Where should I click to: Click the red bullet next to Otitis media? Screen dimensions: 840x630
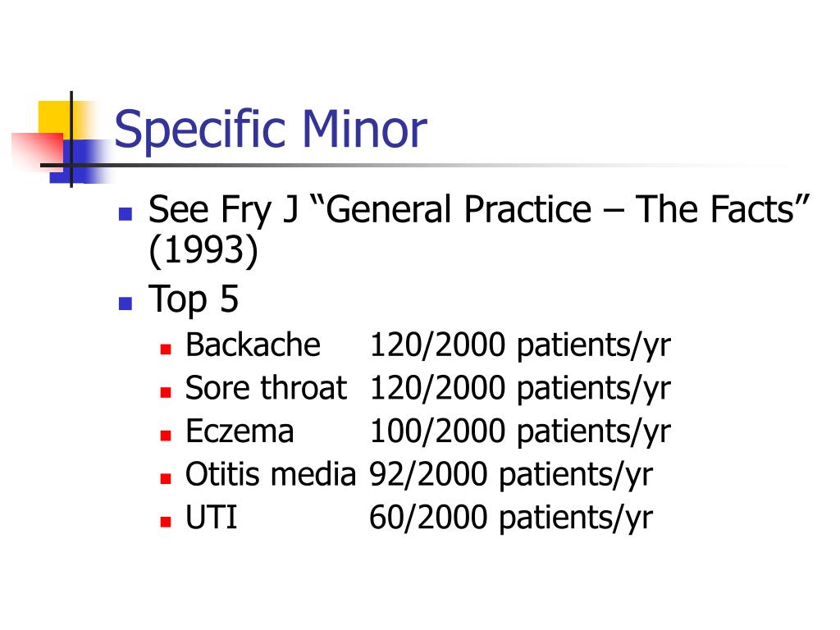(166, 478)
